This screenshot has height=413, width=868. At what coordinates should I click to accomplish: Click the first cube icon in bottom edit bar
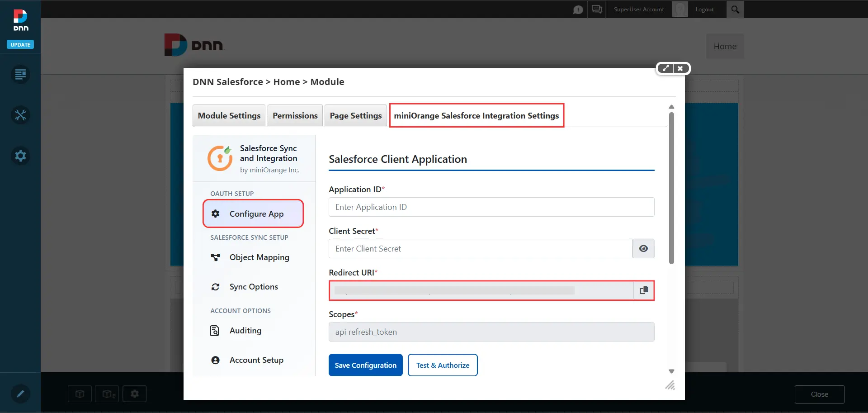pos(80,394)
